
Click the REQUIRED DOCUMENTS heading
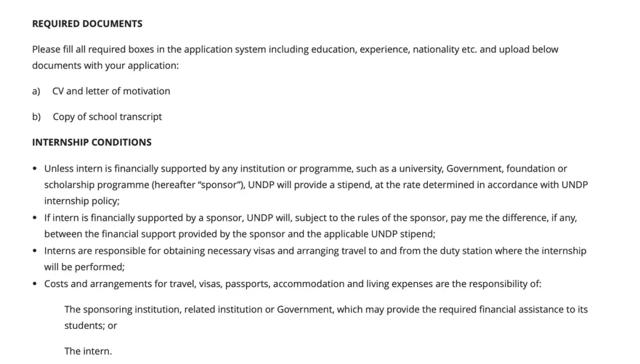pyautogui.click(x=87, y=24)
